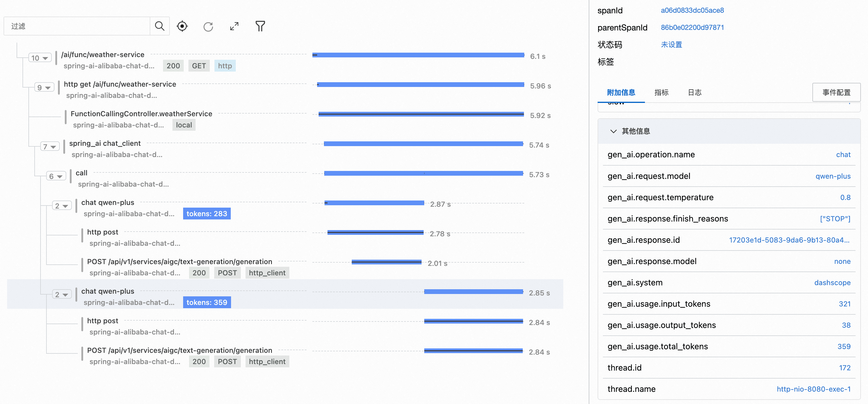Open the parentSpanId 86b0e02200d97871 link

tap(692, 27)
